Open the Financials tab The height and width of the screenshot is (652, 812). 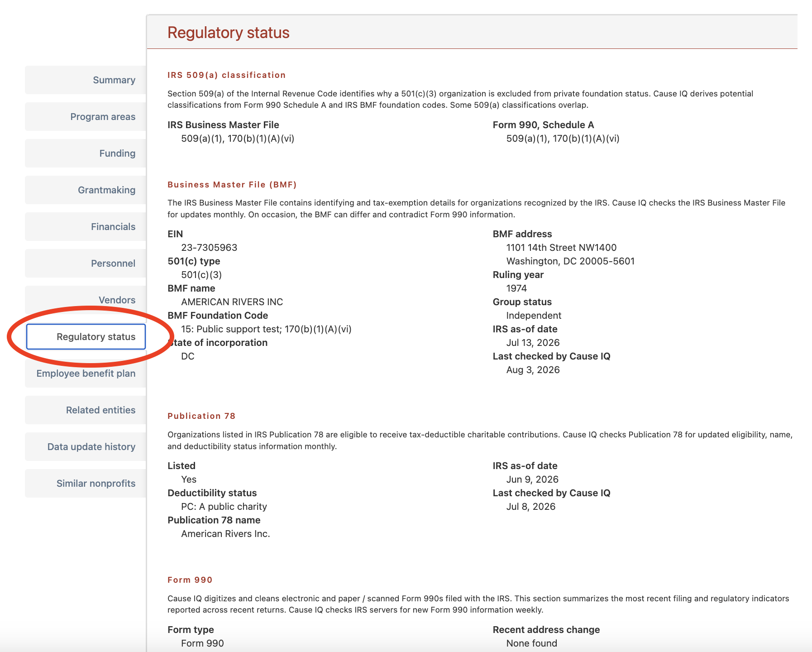86,227
